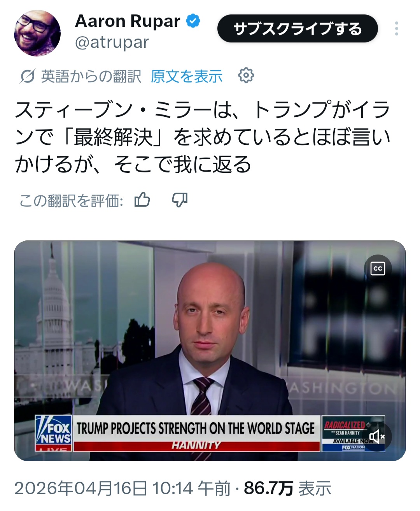
Task: Click the サブスクライブする subscribe button
Action: click(x=297, y=29)
